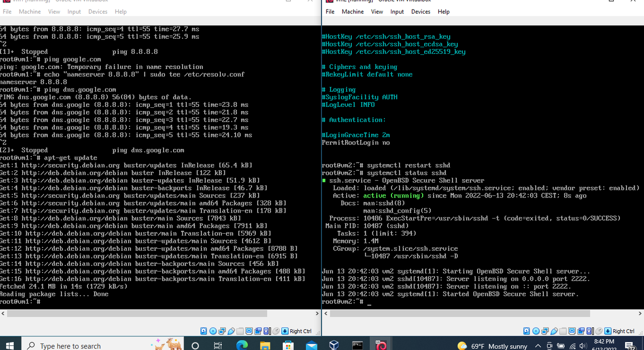644x350 pixels.
Task: Open Input menu in vm2 window
Action: click(x=397, y=12)
